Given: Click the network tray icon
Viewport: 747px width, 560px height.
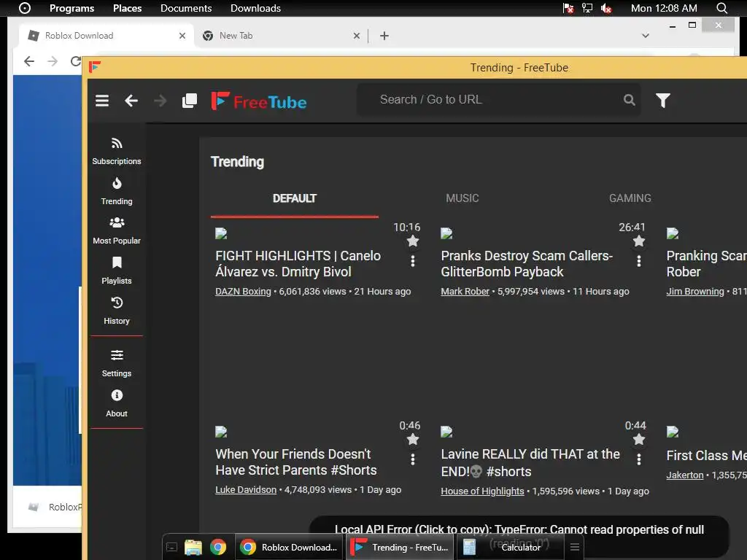Looking at the screenshot, I should tap(587, 8).
